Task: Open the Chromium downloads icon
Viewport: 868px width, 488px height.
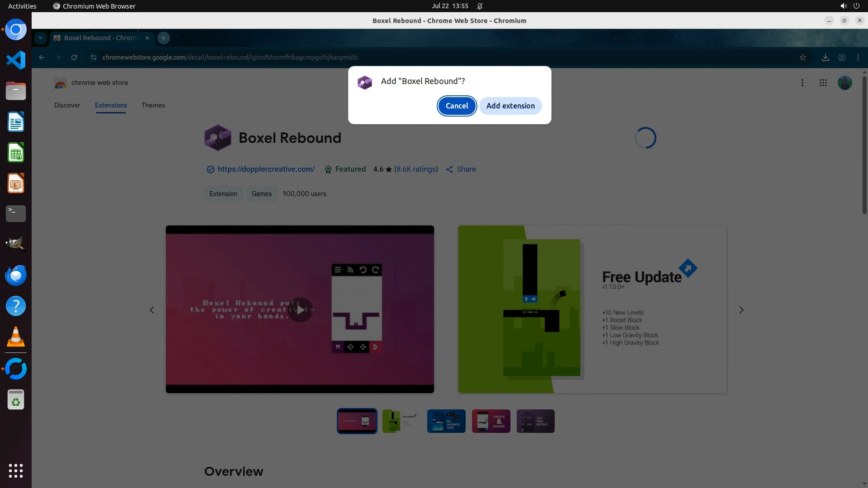Action: click(x=825, y=57)
